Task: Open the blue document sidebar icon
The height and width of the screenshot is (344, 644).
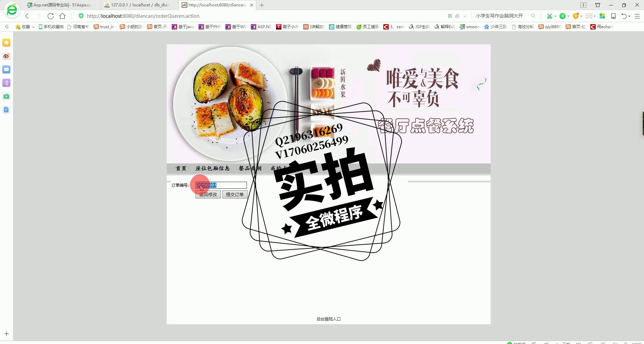Action: pos(6,110)
